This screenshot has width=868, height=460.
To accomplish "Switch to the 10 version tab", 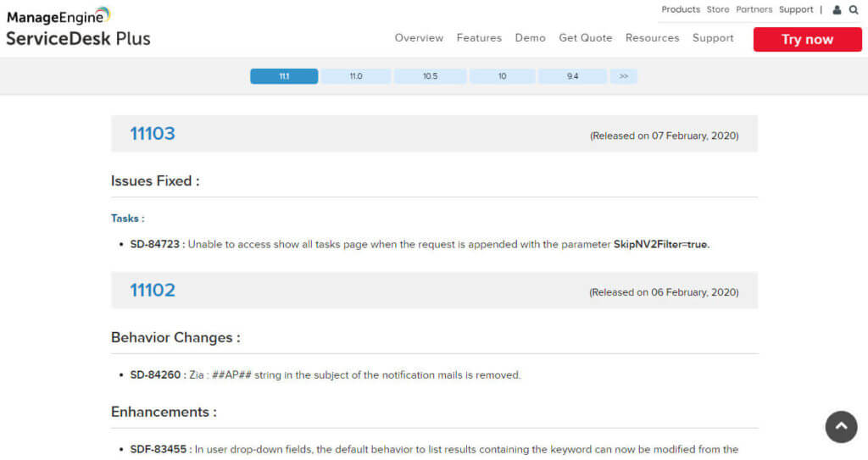I will coord(502,76).
